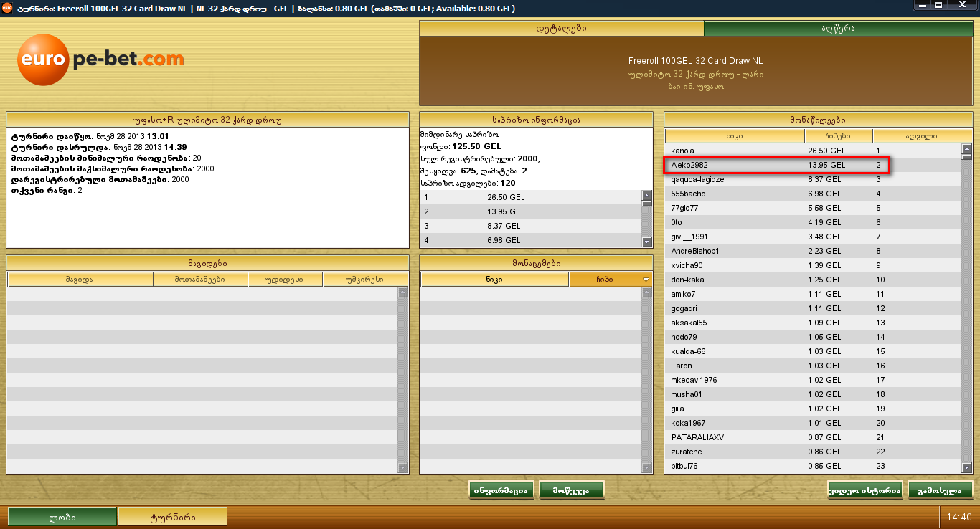The image size is (980, 529).
Task: Select player mkecavi1976
Action: [813, 380]
